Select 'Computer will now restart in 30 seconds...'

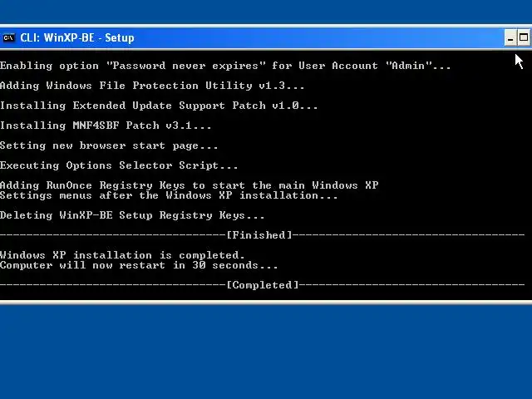coord(139,265)
